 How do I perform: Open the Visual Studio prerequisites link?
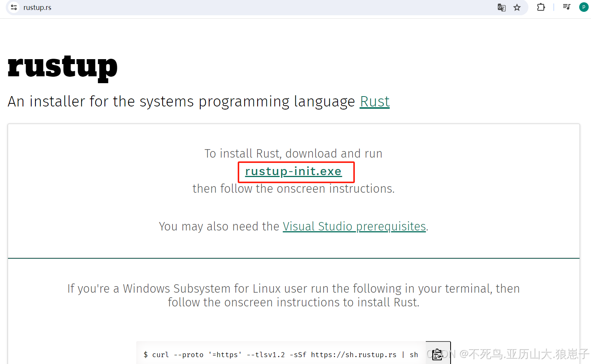point(354,226)
